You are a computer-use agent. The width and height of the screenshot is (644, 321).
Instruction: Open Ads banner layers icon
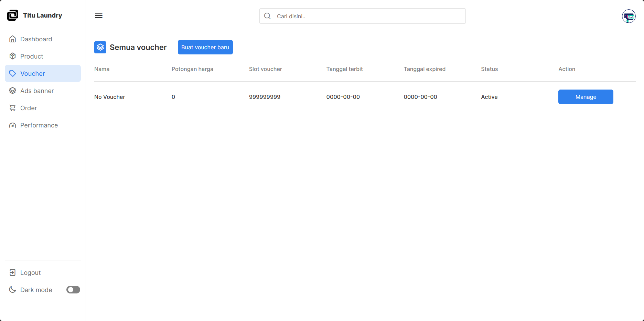click(12, 91)
